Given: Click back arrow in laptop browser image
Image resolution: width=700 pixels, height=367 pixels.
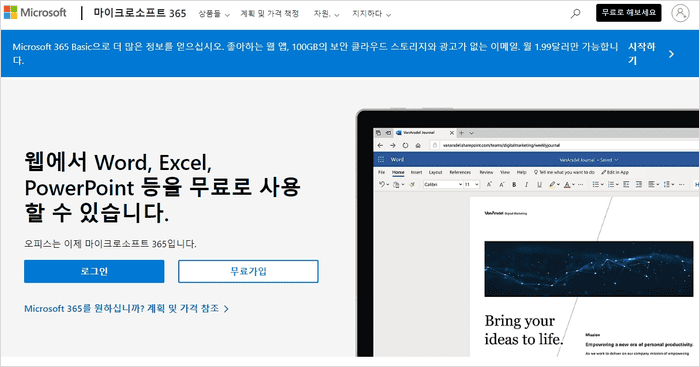Looking at the screenshot, I should (x=380, y=146).
